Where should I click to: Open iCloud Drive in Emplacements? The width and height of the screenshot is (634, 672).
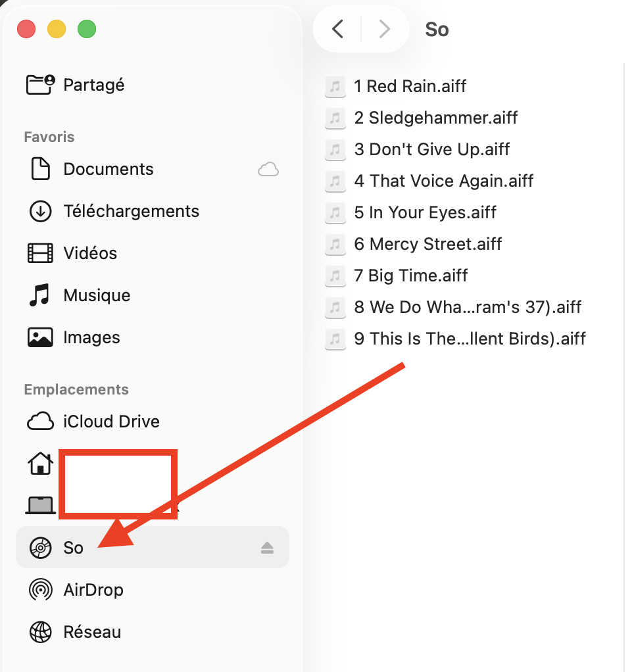pyautogui.click(x=111, y=421)
